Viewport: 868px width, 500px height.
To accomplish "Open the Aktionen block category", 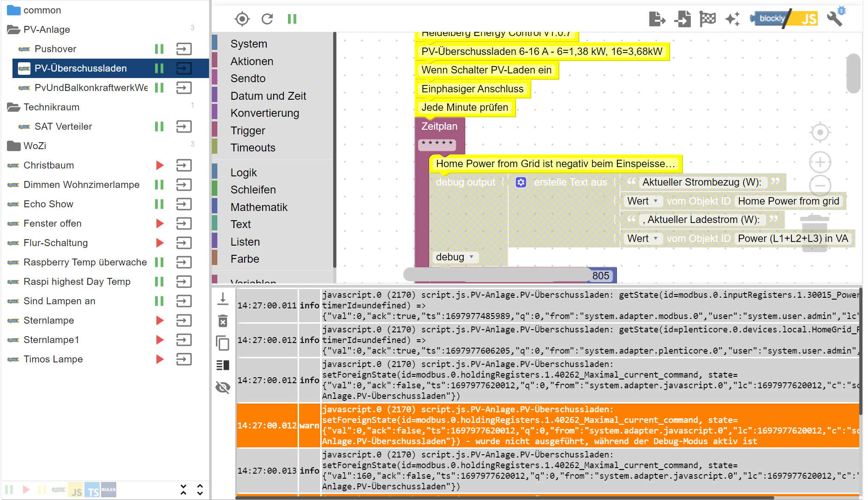I will pyautogui.click(x=252, y=61).
